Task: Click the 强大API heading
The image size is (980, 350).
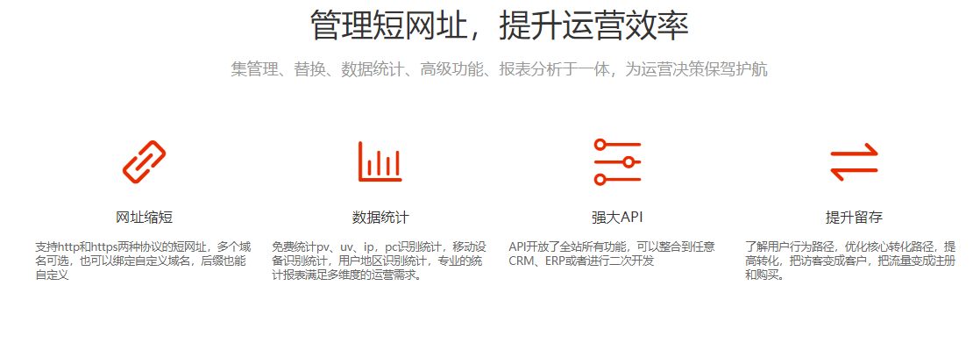Action: (x=617, y=218)
